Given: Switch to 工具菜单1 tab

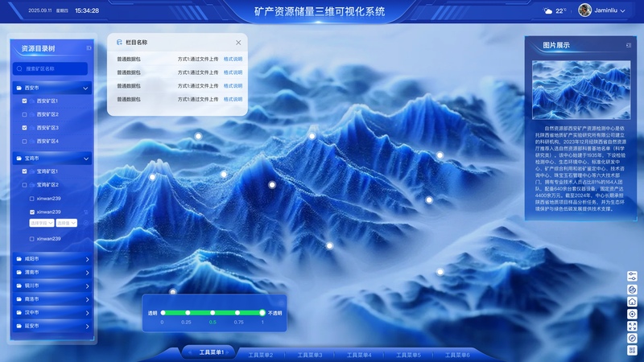Looking at the screenshot, I should point(211,352).
